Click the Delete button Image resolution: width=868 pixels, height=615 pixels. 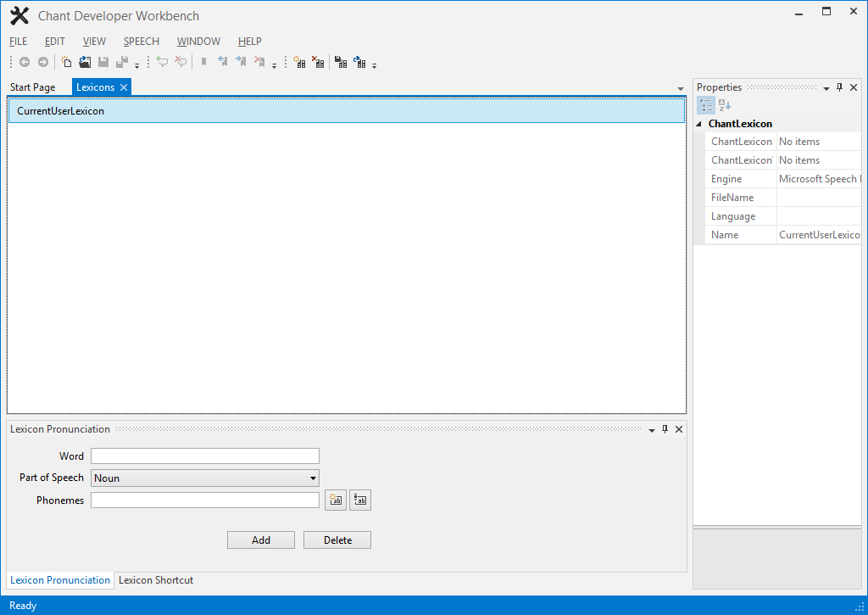point(337,540)
